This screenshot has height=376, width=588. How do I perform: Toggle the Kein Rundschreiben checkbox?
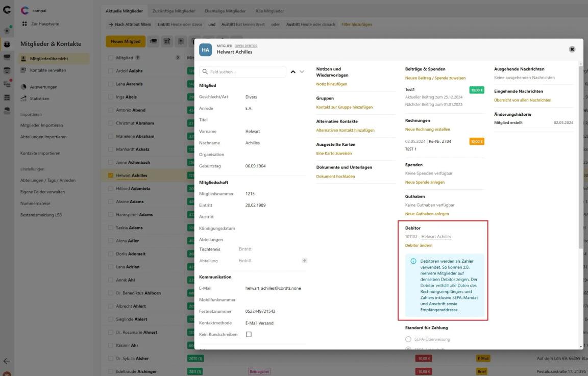[x=249, y=334]
